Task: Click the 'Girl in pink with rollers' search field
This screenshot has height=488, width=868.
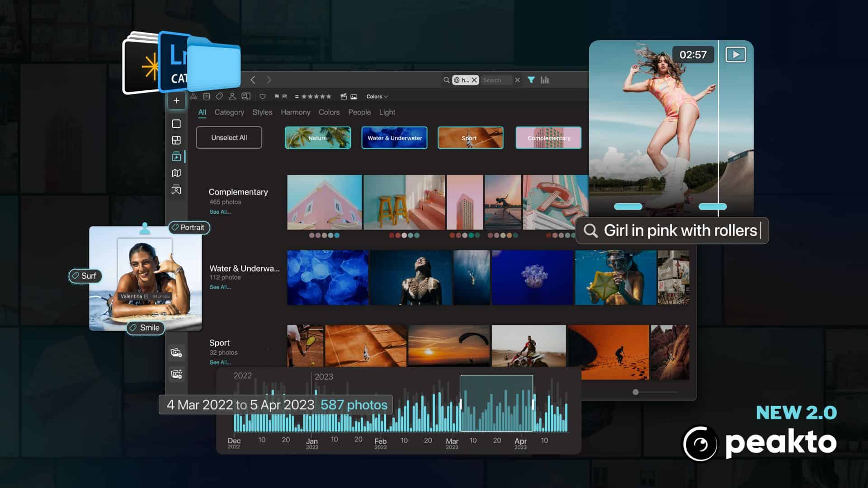Action: [672, 230]
